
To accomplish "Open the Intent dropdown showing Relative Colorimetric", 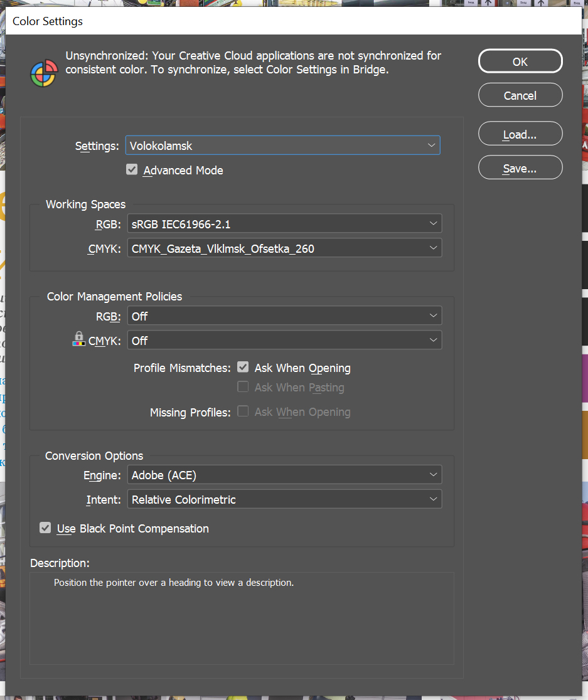I will pos(284,499).
